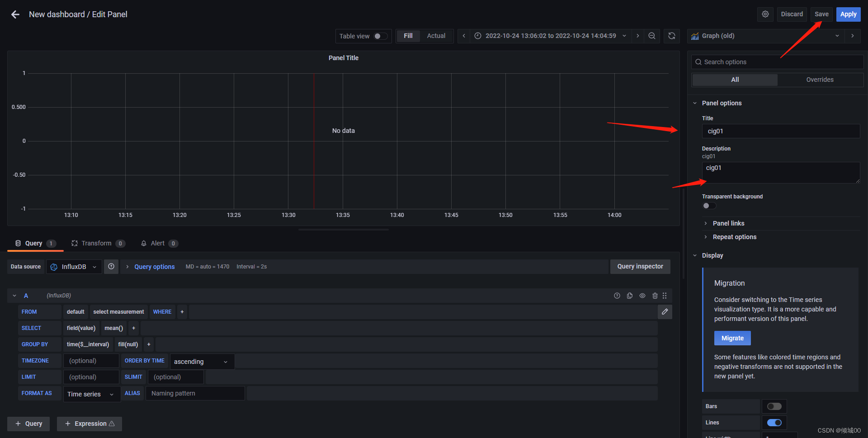Click the zoom out time range icon
The width and height of the screenshot is (868, 438).
[x=652, y=36]
